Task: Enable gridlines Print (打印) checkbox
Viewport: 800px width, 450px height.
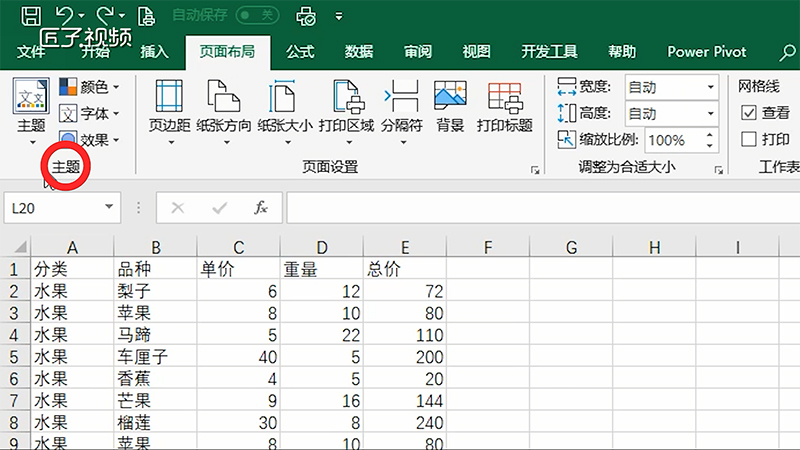Action: (x=748, y=139)
